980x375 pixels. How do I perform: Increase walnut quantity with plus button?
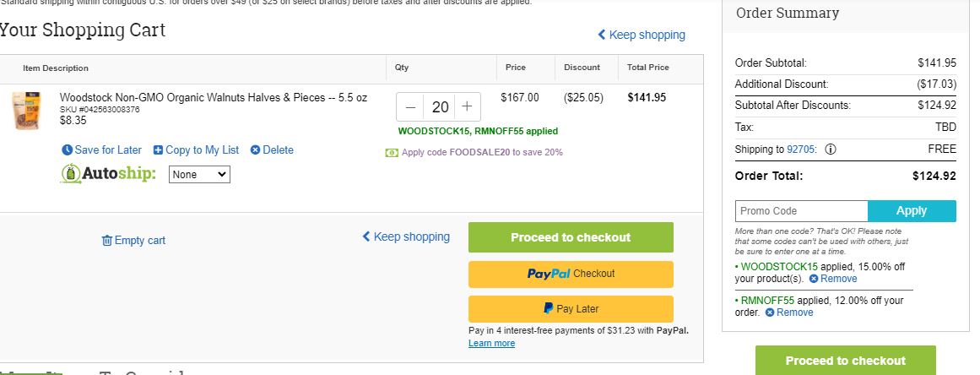467,107
